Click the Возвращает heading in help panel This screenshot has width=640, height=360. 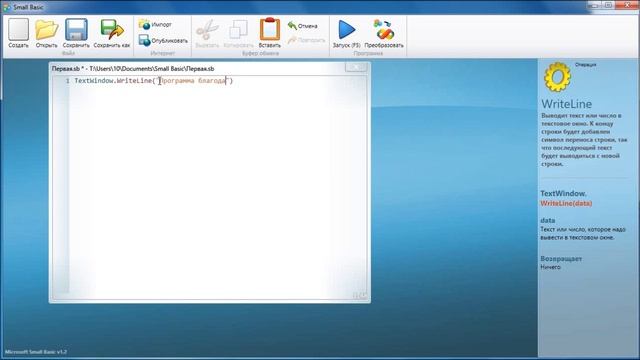click(561, 259)
